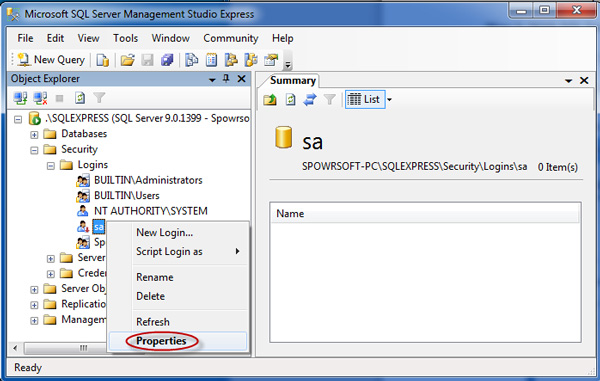Click Connect icon in Object Explorer
Image resolution: width=600 pixels, height=381 pixels.
tap(20, 98)
